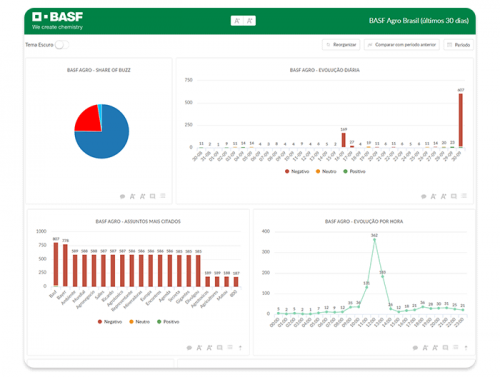This screenshot has height=377, width=500.
Task: Click the tallest red bar in Evolução Diária
Action: (461, 120)
